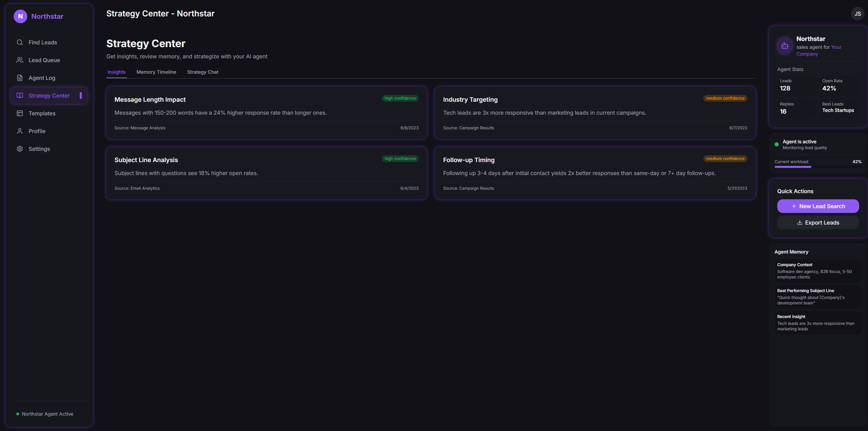Image resolution: width=868 pixels, height=431 pixels.
Task: Select the Follow-up Timing title
Action: (469, 160)
